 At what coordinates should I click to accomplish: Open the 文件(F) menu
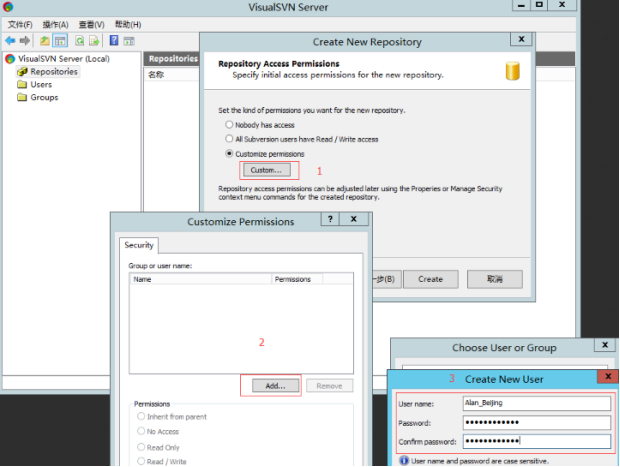tap(20, 25)
